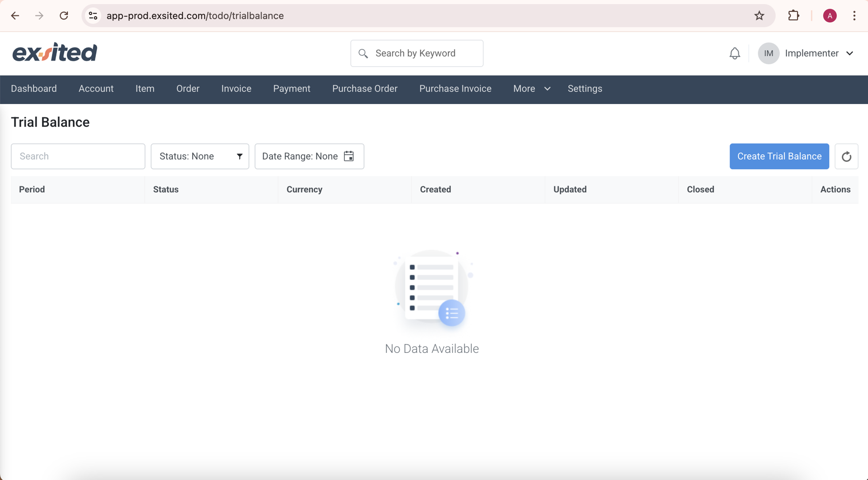Go to the Dashboard menu
Screen dimensions: 868x480
[x=34, y=89]
